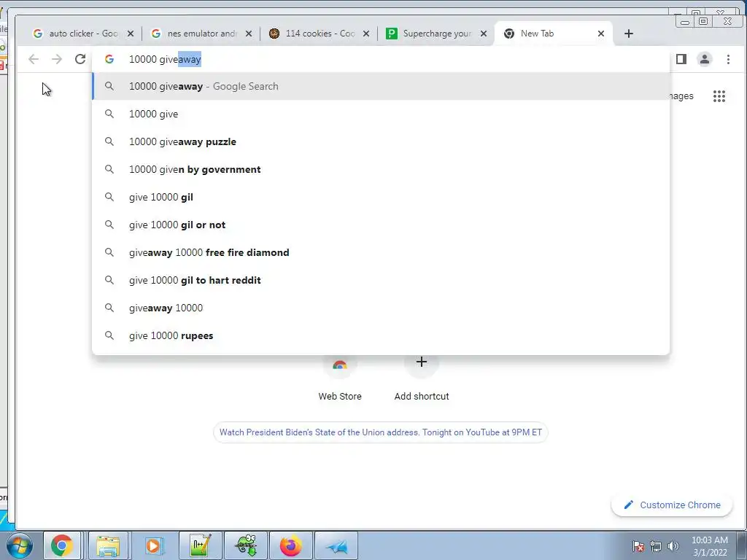Close the nes emulator tab
Viewport: 747px width, 560px height.
pos(249,34)
